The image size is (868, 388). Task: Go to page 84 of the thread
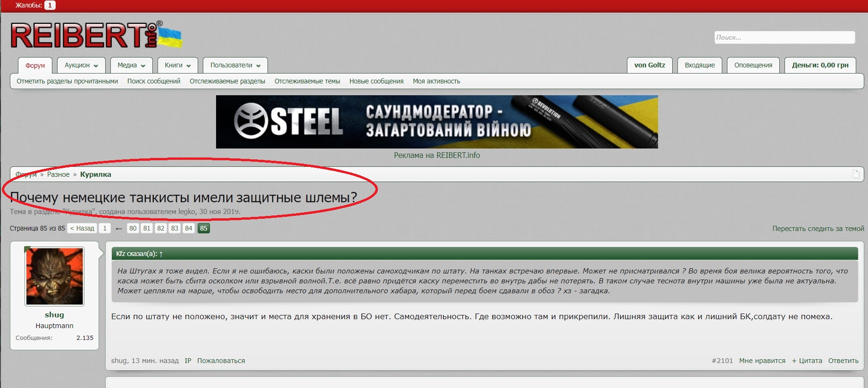tap(189, 228)
